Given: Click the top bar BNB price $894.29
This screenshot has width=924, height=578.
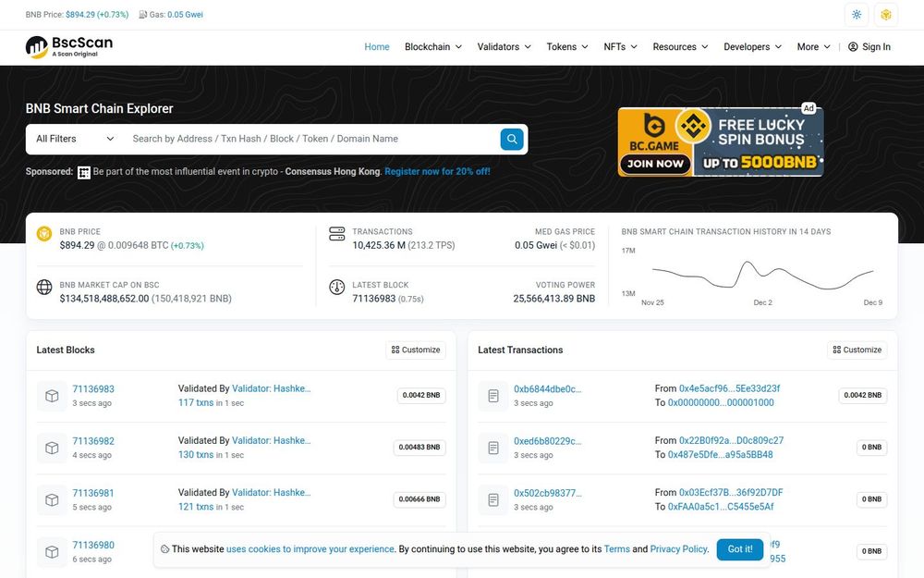Looking at the screenshot, I should pyautogui.click(x=80, y=15).
